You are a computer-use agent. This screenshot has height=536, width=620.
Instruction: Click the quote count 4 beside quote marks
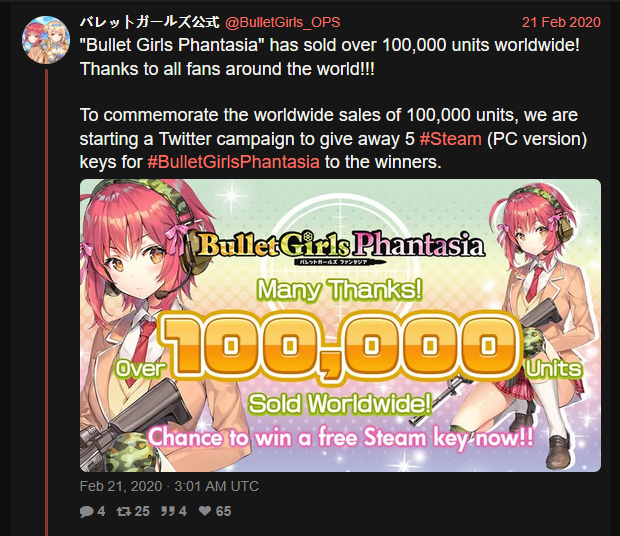[183, 511]
